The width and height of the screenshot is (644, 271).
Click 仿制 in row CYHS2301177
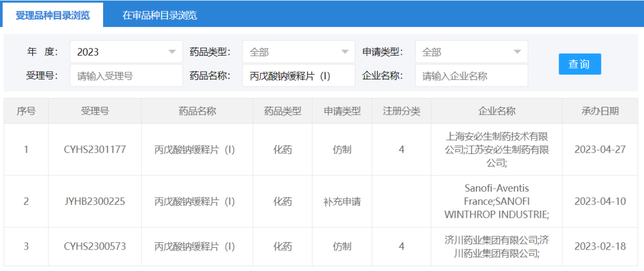(x=342, y=150)
